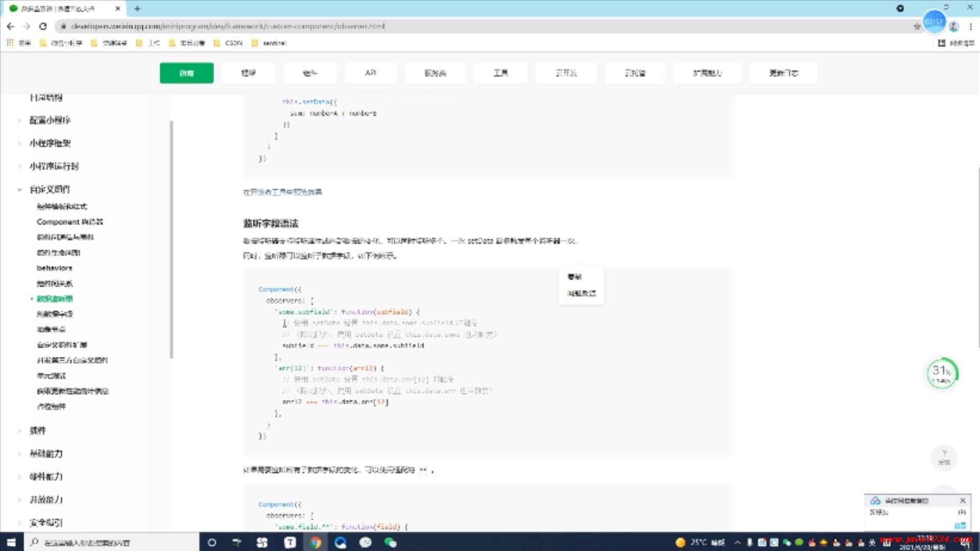Image resolution: width=980 pixels, height=551 pixels.
Task: Show hidden system tray icons arrow
Action: pyautogui.click(x=738, y=542)
